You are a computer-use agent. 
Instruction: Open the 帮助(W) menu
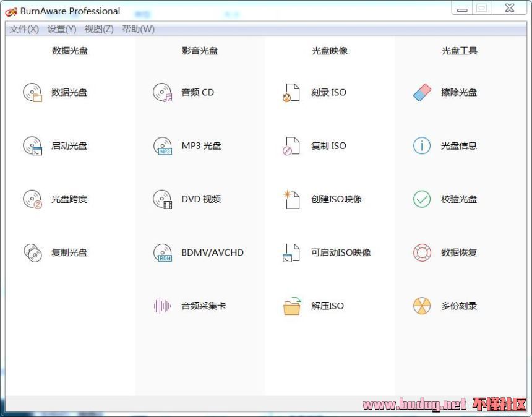tap(138, 29)
